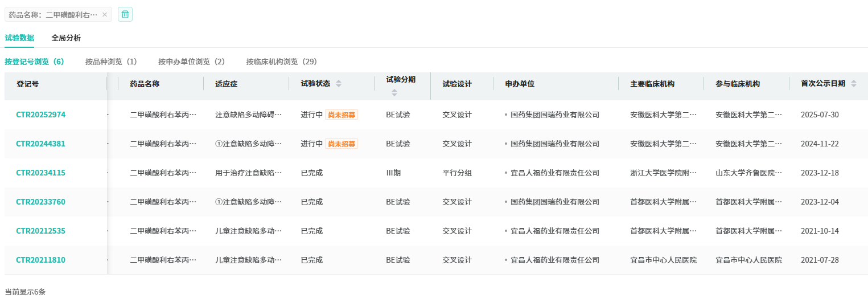Open registration CTR20244381

coord(40,144)
